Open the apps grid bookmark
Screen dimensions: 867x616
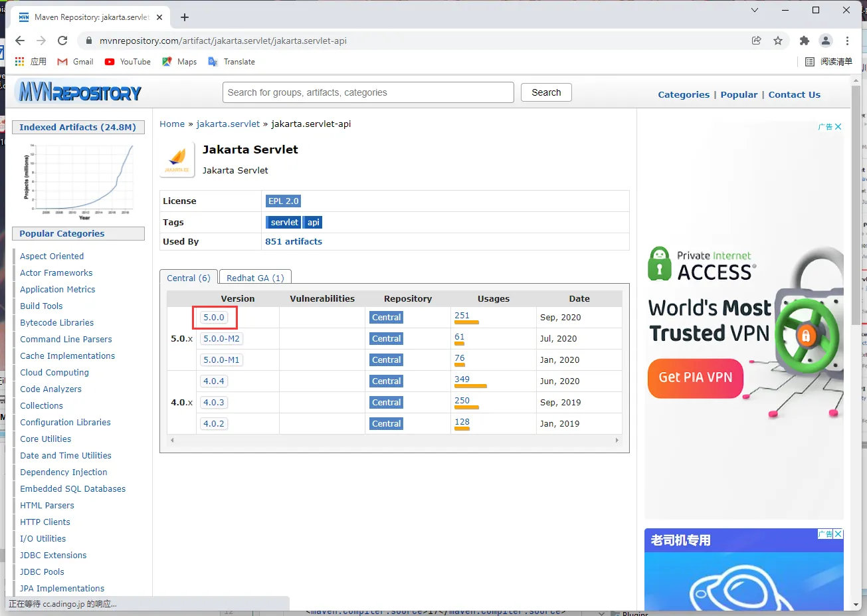(31, 62)
